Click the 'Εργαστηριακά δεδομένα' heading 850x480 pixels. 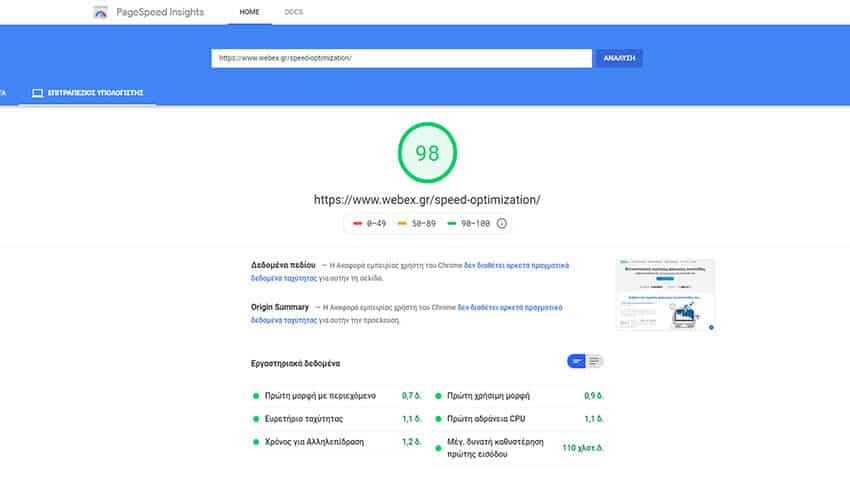point(295,363)
